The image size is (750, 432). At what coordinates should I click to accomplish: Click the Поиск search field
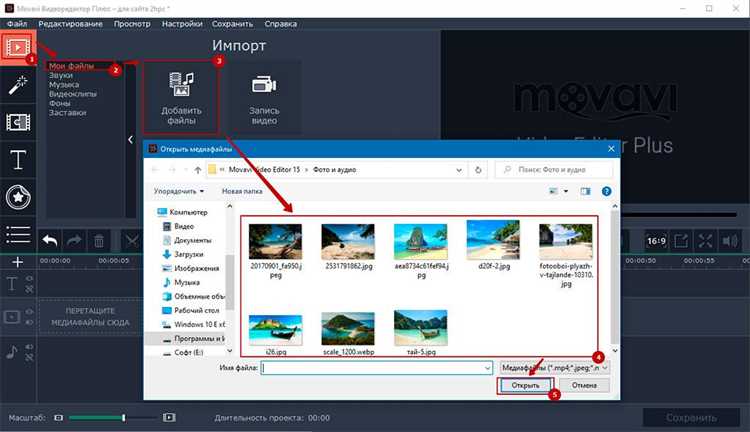pos(554,170)
